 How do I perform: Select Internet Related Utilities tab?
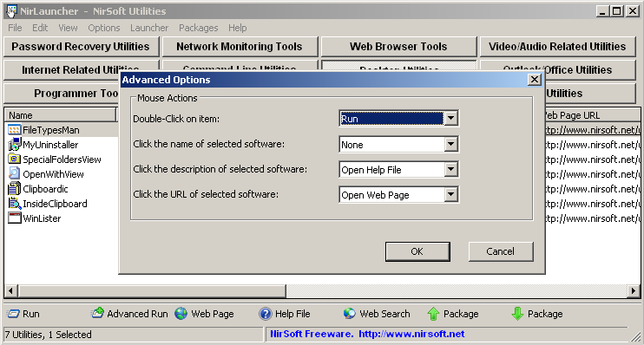click(x=62, y=70)
